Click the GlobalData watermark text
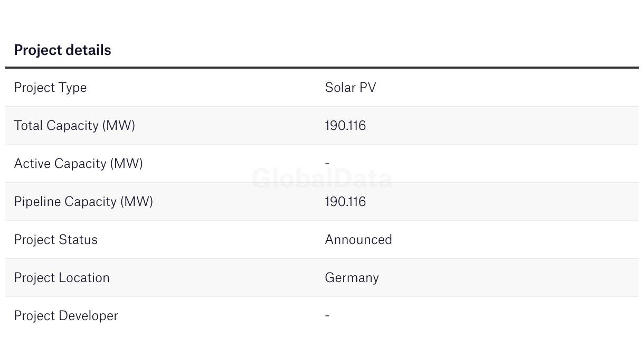The image size is (644, 356). coord(322,179)
